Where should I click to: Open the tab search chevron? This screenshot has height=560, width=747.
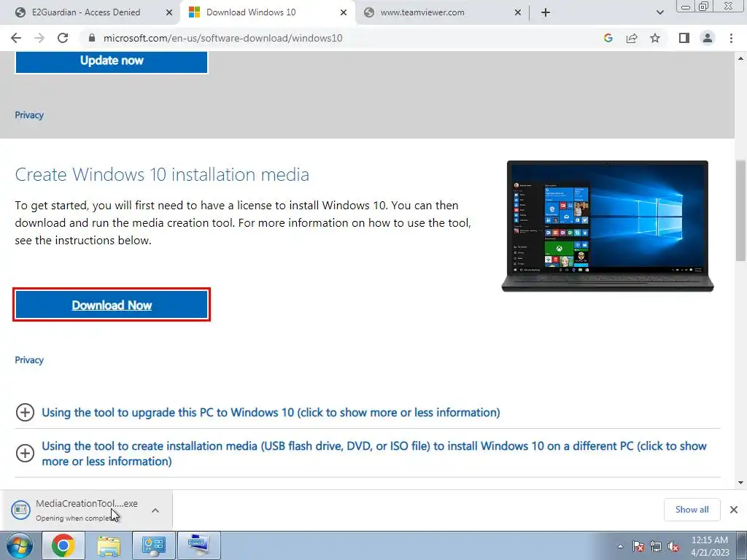(x=659, y=12)
